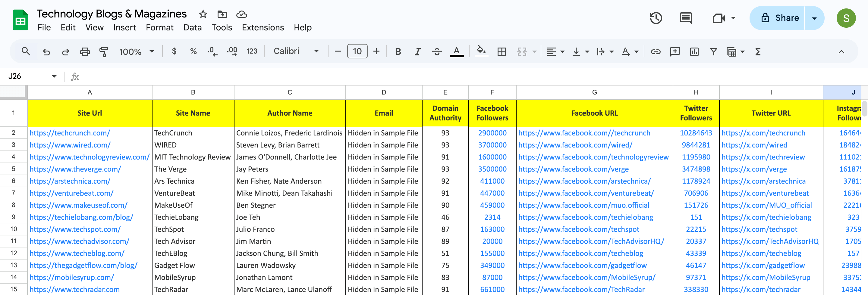Open the Share options arrow
868x295 pixels.
[814, 18]
